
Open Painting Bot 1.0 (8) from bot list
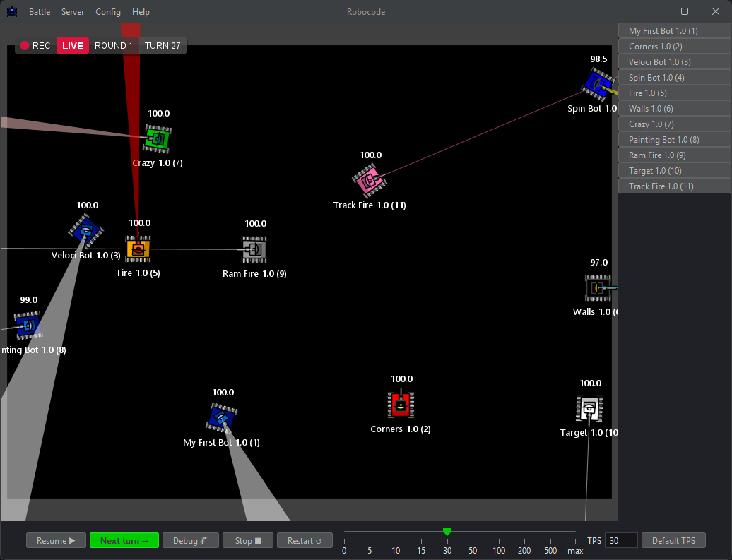pyautogui.click(x=675, y=140)
